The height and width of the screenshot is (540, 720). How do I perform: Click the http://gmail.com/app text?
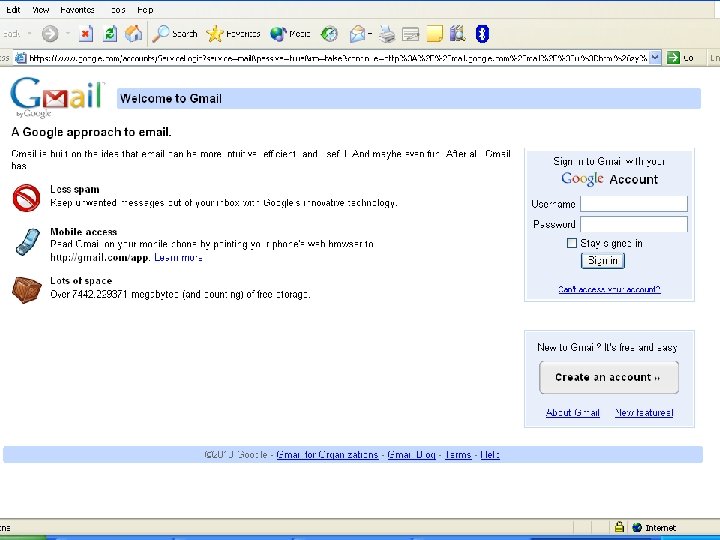(x=100, y=257)
